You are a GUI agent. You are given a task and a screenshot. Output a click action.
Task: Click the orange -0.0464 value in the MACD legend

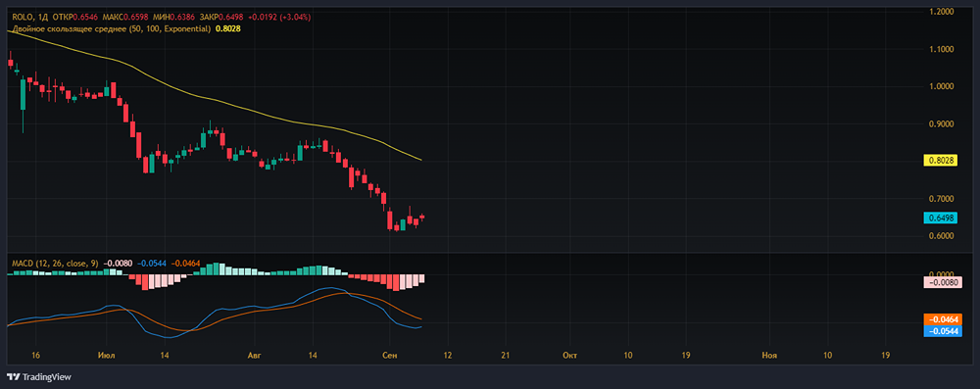pos(185,264)
